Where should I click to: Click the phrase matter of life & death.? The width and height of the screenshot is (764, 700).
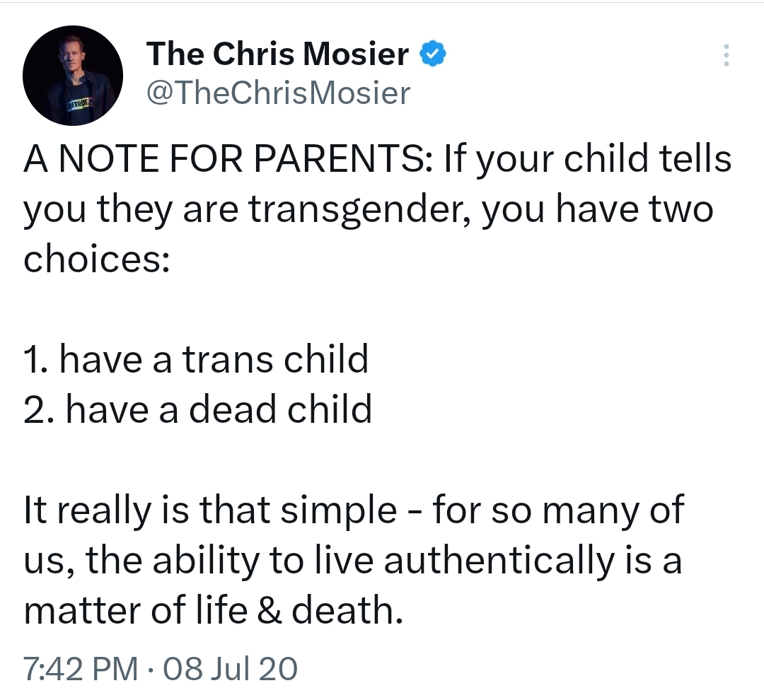[x=214, y=610]
